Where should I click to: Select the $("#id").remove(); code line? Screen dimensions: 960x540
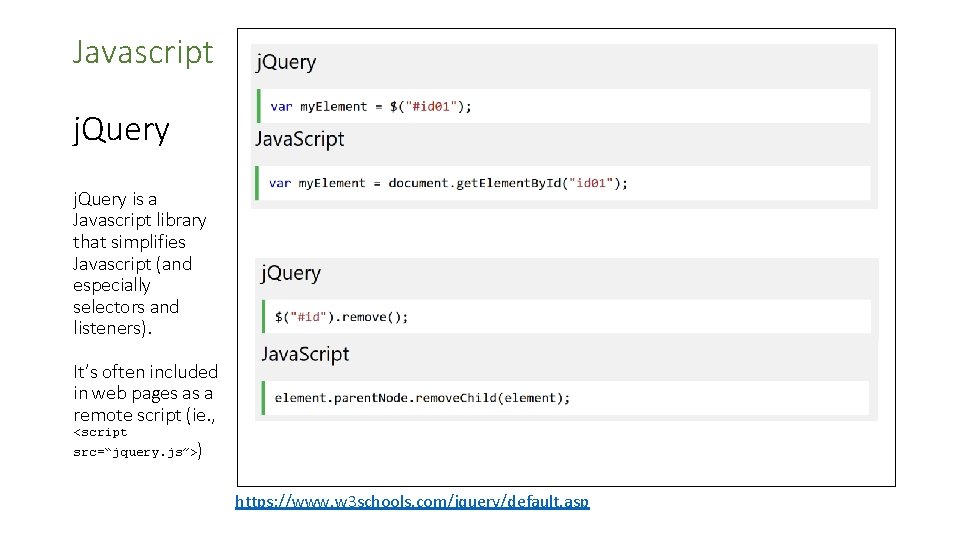click(342, 317)
